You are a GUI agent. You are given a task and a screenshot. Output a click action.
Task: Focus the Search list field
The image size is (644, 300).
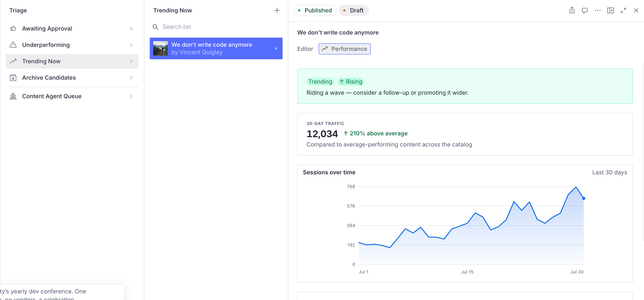(x=216, y=27)
